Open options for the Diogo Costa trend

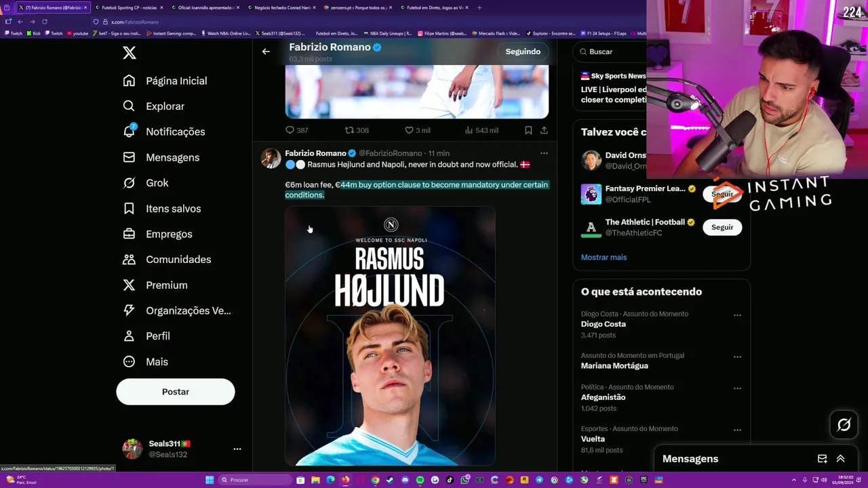pos(737,315)
